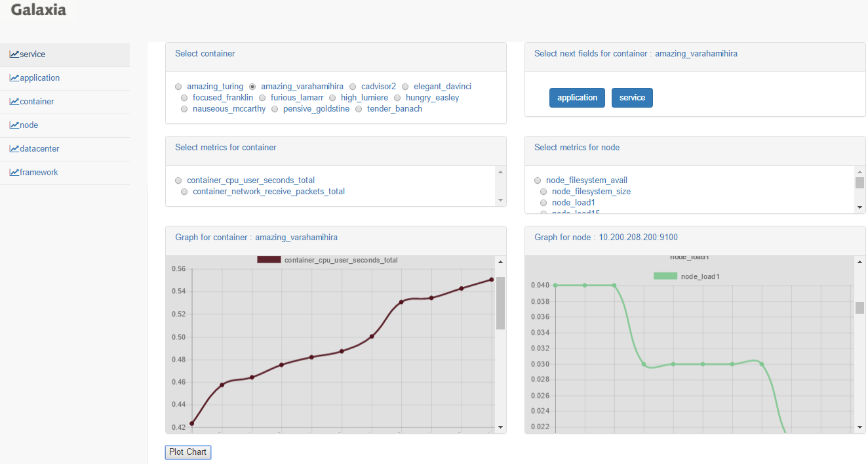This screenshot has height=464, width=868.
Task: Click the chart icon beside container
Action: [x=14, y=102]
